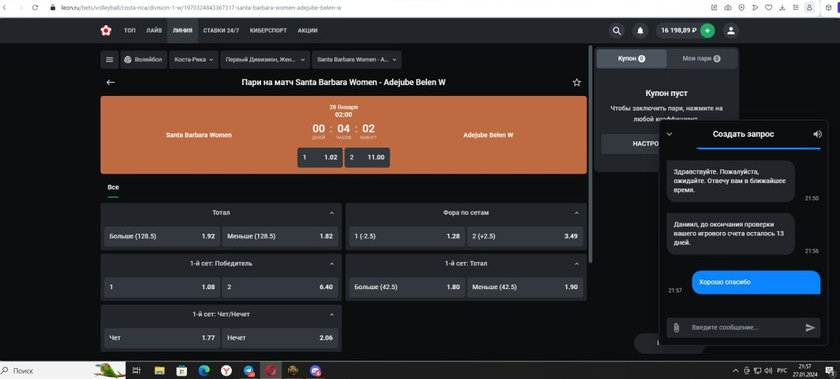Select Больше (42.5) at 1.80
Viewport: 840px width, 379px height.
click(x=407, y=287)
